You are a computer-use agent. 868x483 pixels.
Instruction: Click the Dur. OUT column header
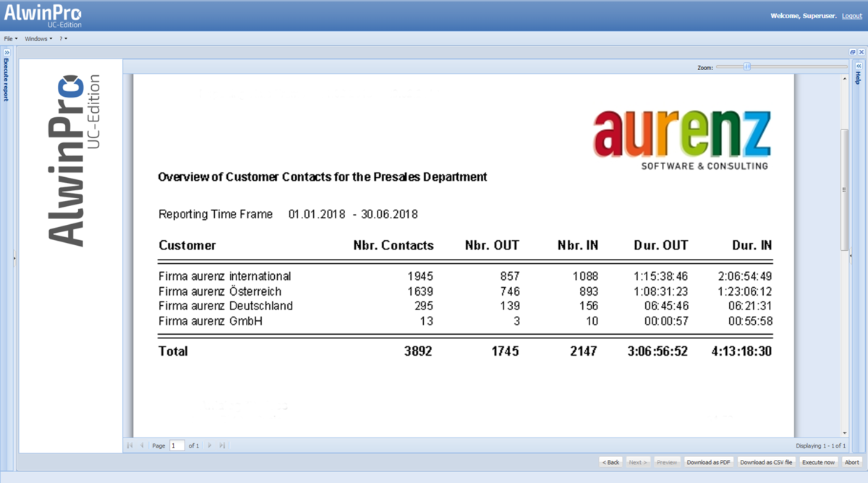point(661,245)
